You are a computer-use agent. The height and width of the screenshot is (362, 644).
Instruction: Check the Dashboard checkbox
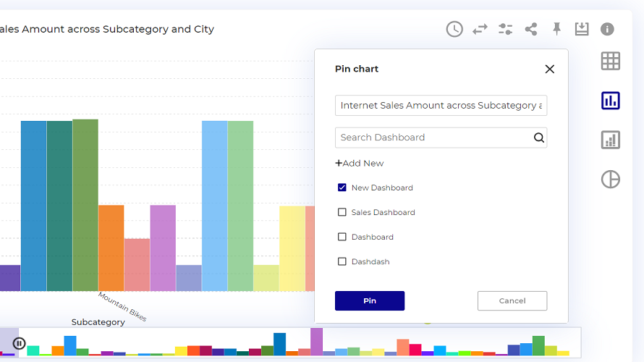pos(342,237)
